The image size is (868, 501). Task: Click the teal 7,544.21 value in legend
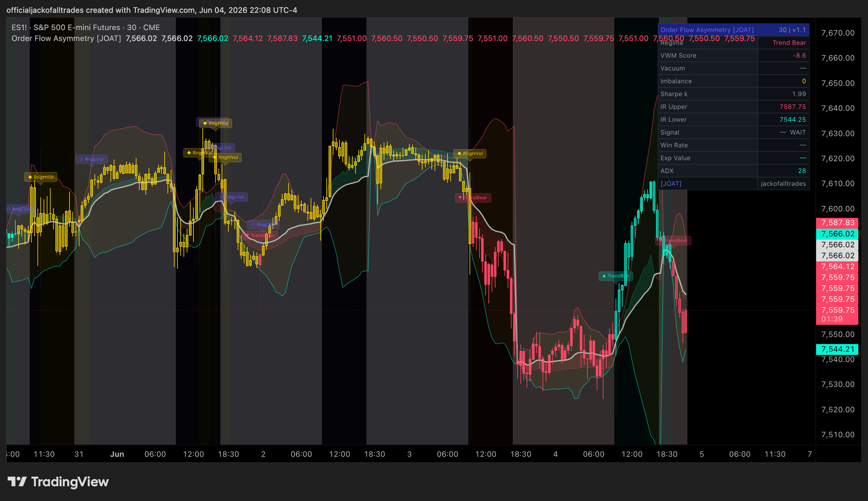pos(317,38)
